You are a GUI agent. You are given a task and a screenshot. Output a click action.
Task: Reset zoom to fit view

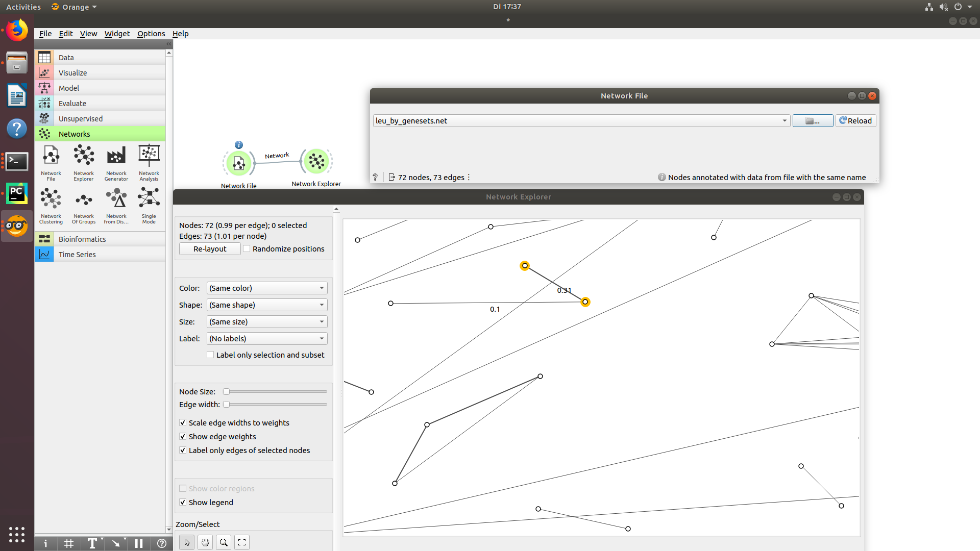point(242,542)
